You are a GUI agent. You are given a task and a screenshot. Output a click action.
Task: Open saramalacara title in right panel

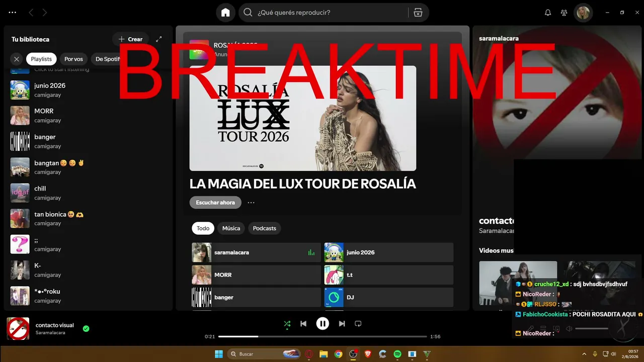click(x=499, y=38)
